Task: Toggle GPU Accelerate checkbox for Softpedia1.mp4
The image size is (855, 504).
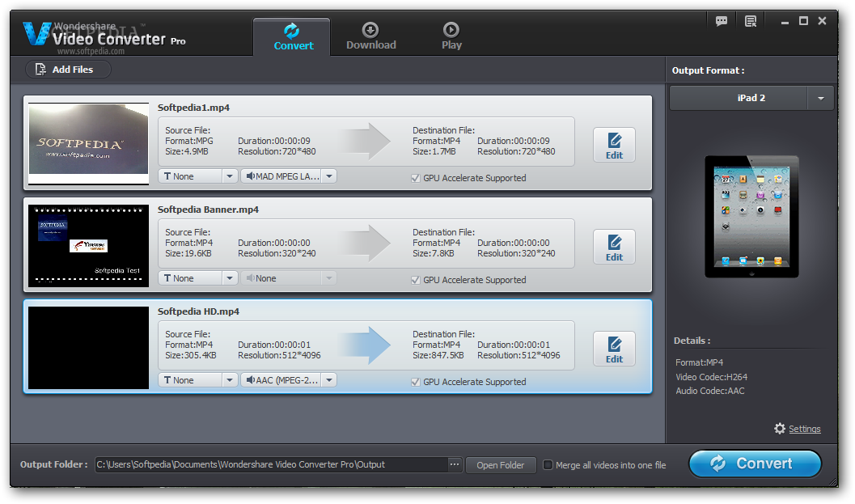Action: (416, 178)
